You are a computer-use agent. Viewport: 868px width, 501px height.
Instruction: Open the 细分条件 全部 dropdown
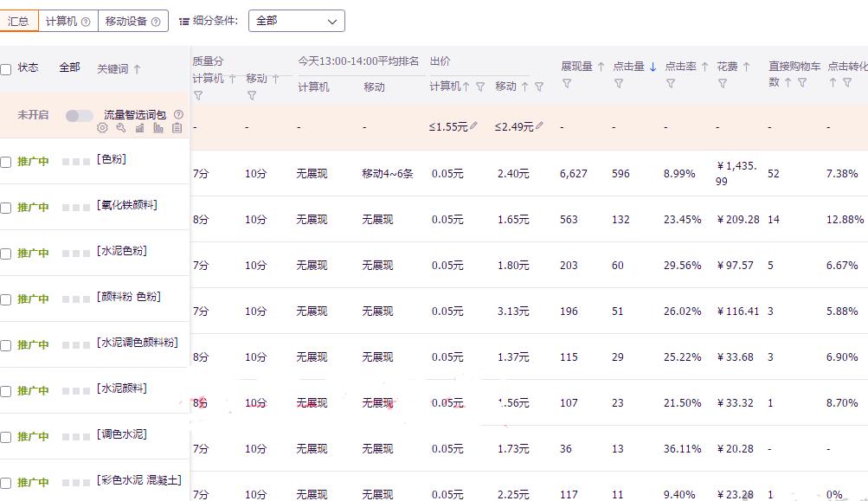(x=297, y=21)
